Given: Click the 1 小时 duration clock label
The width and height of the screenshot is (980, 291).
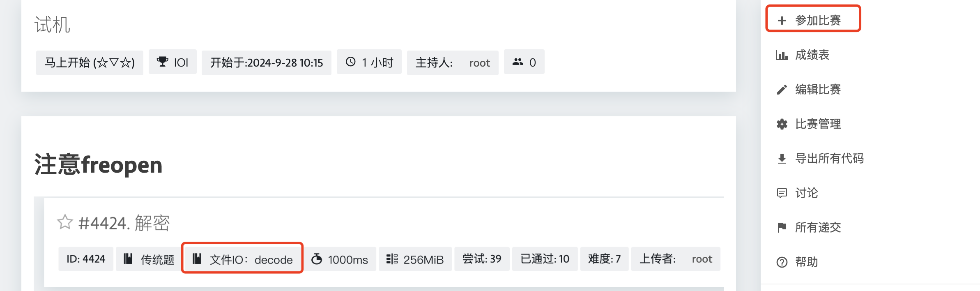Looking at the screenshot, I should (x=369, y=62).
